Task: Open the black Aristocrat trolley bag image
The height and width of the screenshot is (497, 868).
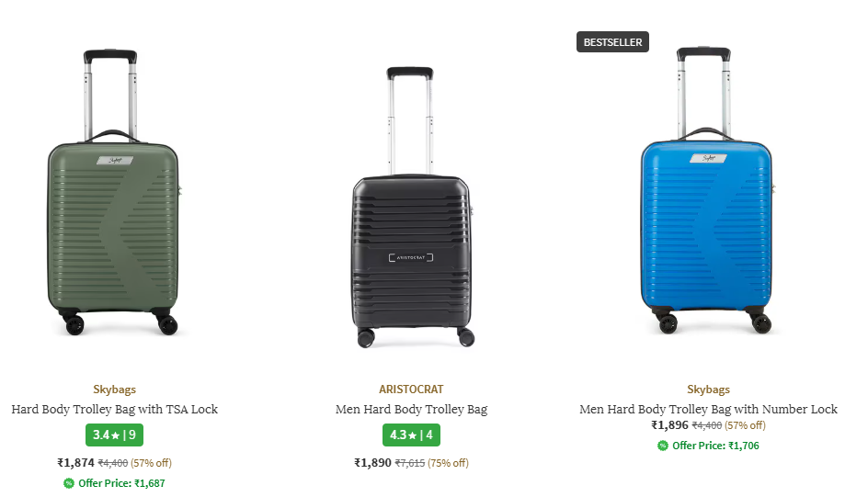Action: coord(413,207)
